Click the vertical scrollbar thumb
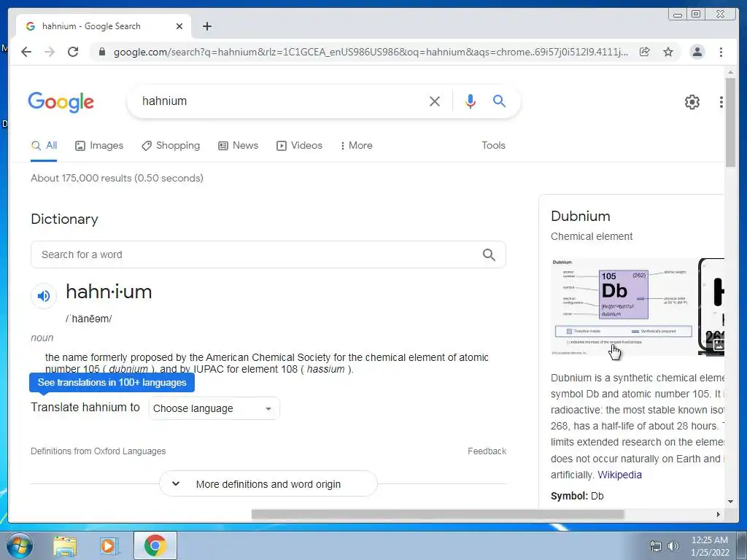Screen dimensions: 747x560 click(x=730, y=122)
